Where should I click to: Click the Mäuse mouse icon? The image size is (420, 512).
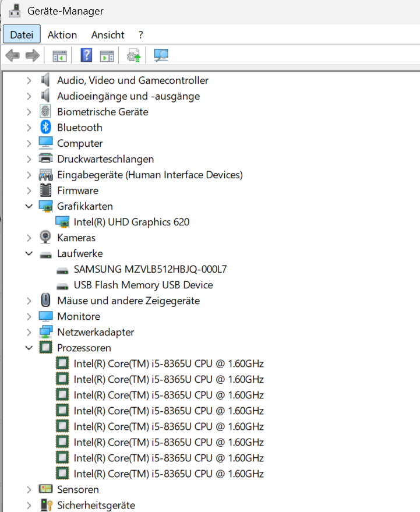pos(45,300)
